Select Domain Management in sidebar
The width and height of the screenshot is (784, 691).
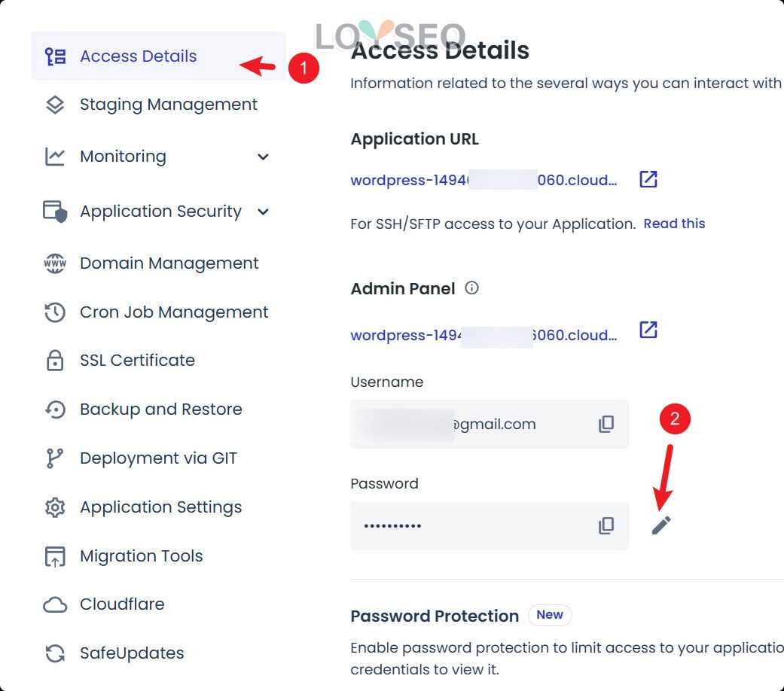tap(169, 263)
